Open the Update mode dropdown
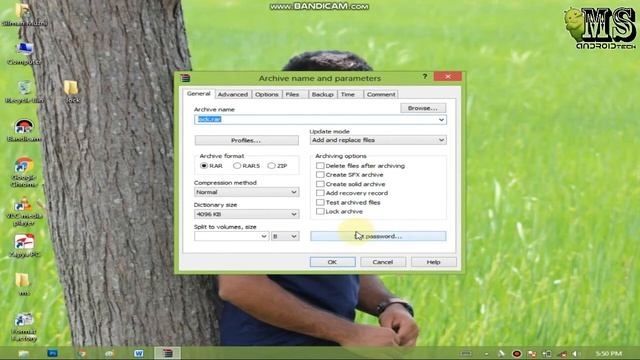Screen dimensions: 640x360 tap(378, 140)
